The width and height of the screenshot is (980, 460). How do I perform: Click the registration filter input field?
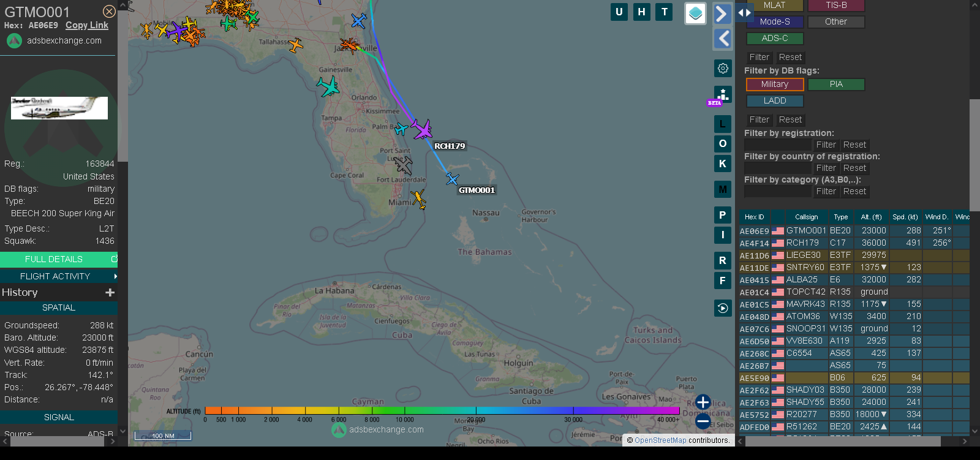[x=777, y=145]
